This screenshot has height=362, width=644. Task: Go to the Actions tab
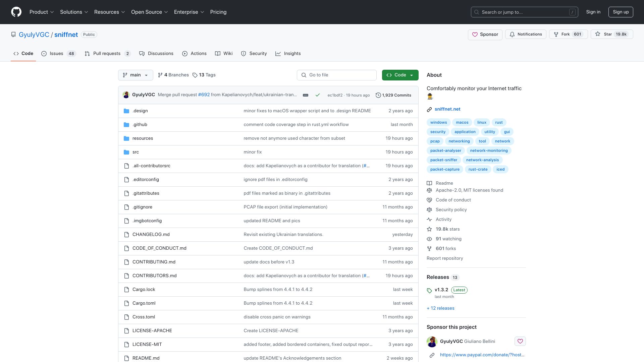194,54
